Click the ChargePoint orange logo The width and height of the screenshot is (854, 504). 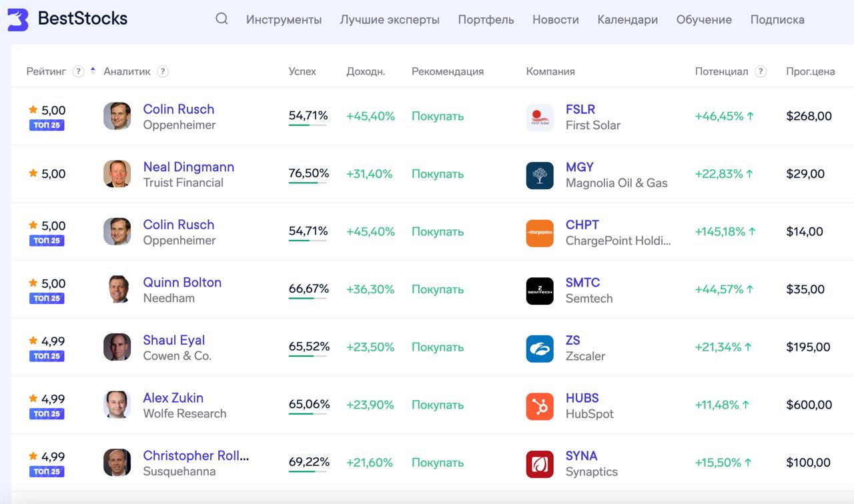coord(539,233)
